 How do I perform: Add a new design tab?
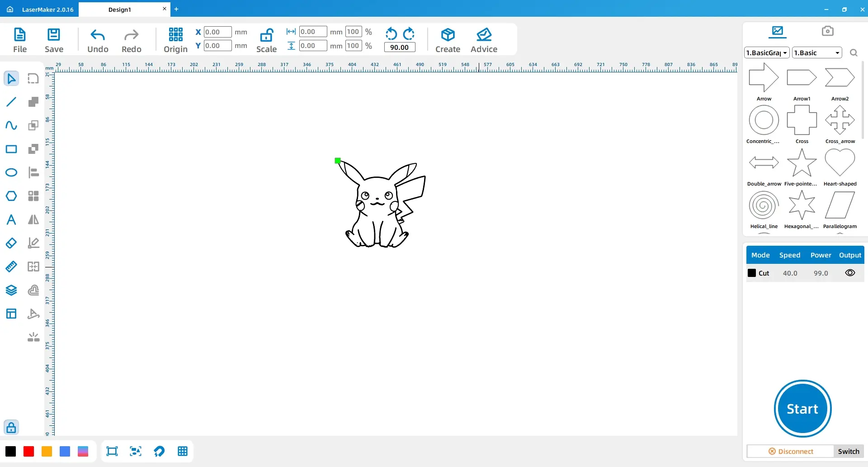click(x=176, y=9)
